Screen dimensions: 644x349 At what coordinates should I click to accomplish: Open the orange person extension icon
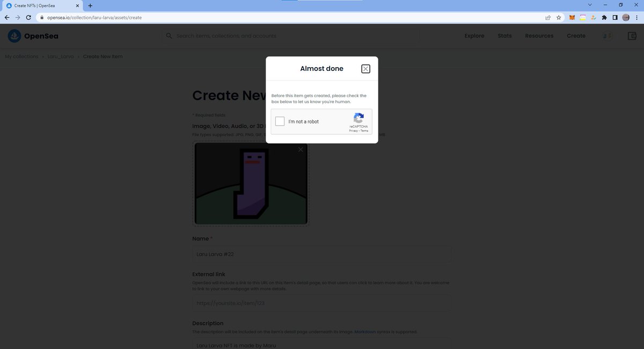click(x=593, y=17)
